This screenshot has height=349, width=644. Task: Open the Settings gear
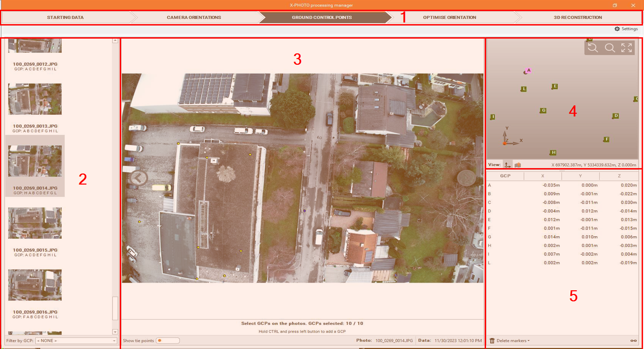(626, 29)
